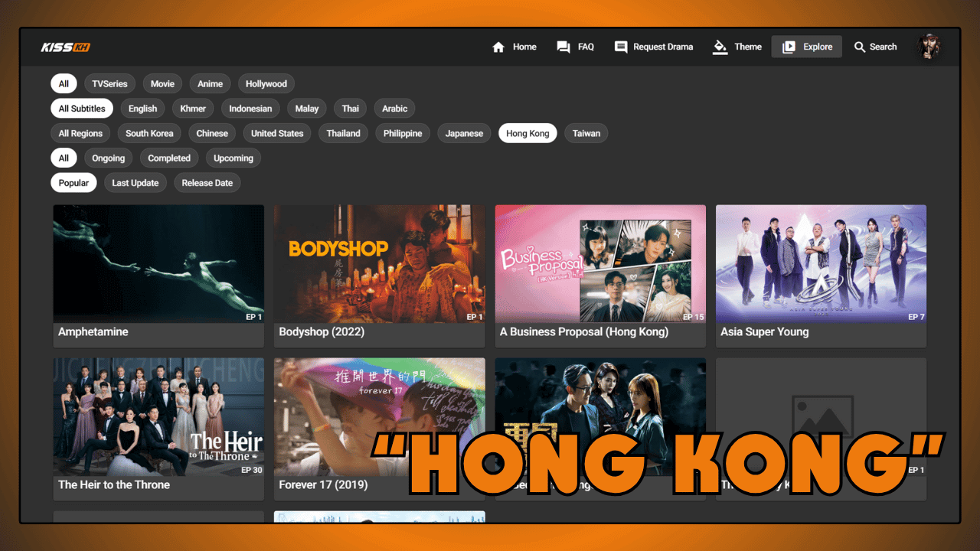This screenshot has width=980, height=551.
Task: Sort results by Release Date
Action: click(207, 182)
